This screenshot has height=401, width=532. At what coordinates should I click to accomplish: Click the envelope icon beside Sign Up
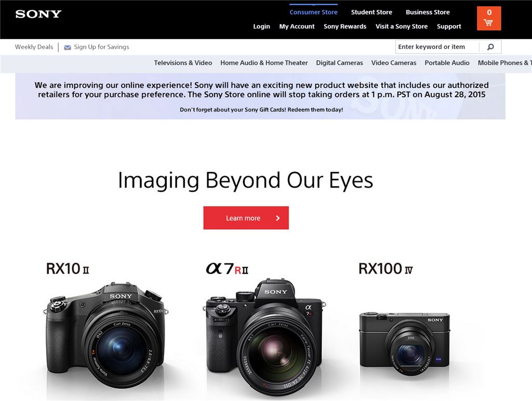68,47
